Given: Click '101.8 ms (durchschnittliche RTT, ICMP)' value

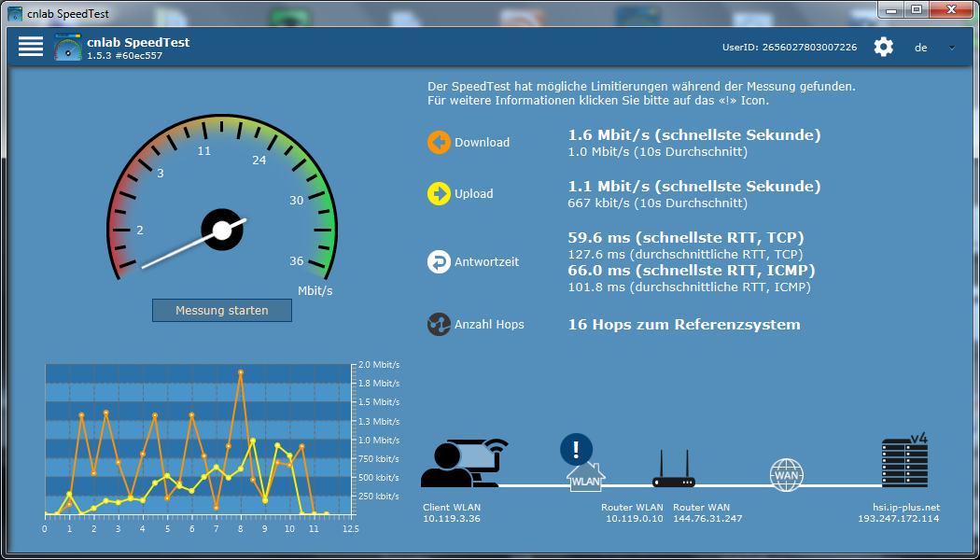Looking at the screenshot, I should click(689, 287).
